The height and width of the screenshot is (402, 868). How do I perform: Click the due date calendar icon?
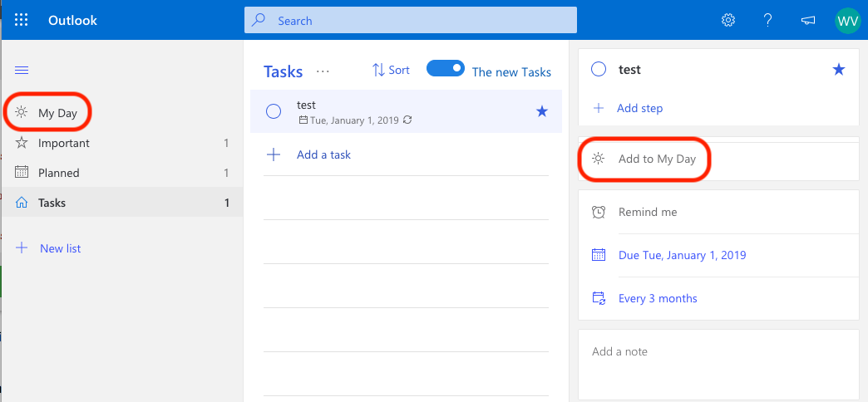pyautogui.click(x=599, y=255)
